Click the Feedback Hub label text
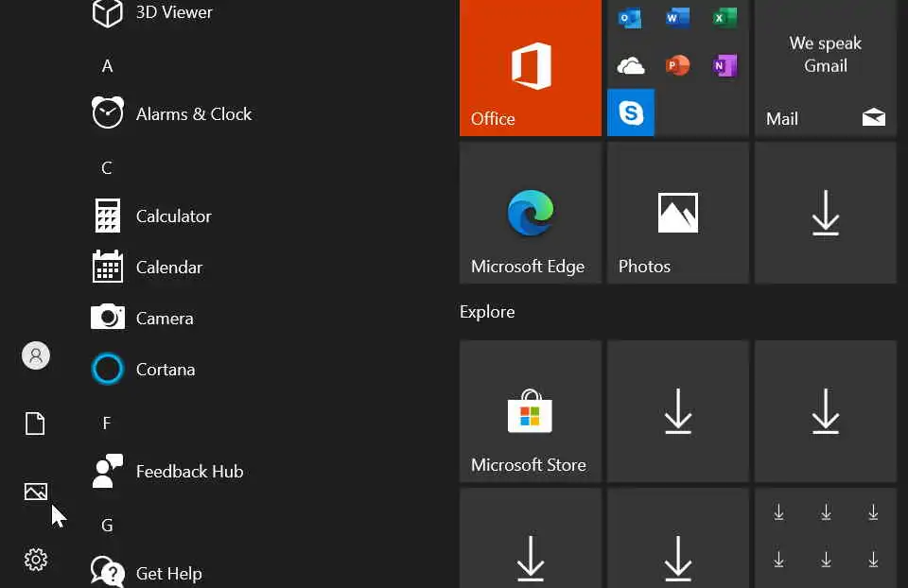 point(189,471)
